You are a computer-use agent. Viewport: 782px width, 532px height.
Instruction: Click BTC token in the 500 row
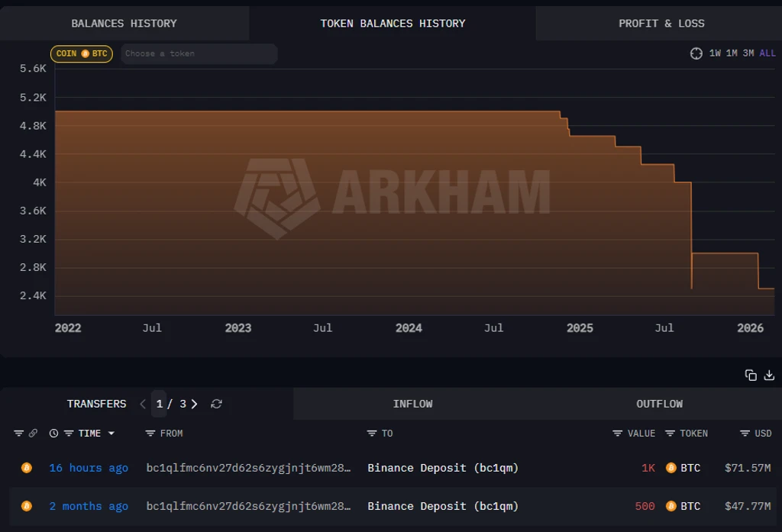pyautogui.click(x=683, y=506)
